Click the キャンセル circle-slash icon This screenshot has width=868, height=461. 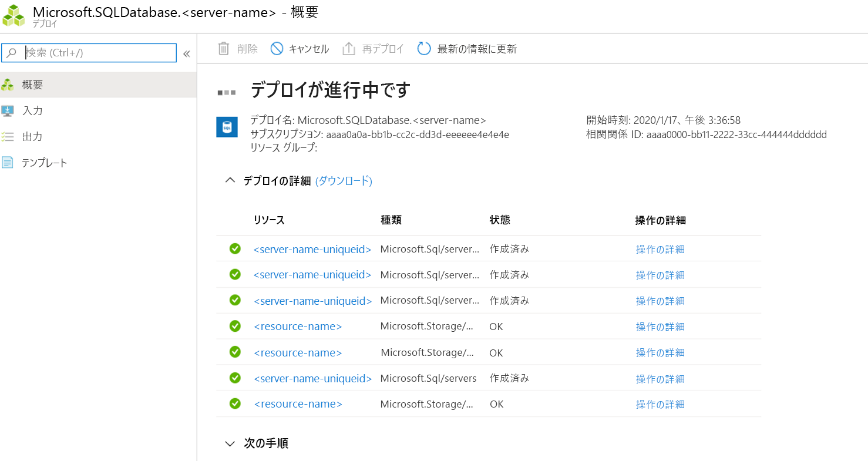tap(277, 48)
